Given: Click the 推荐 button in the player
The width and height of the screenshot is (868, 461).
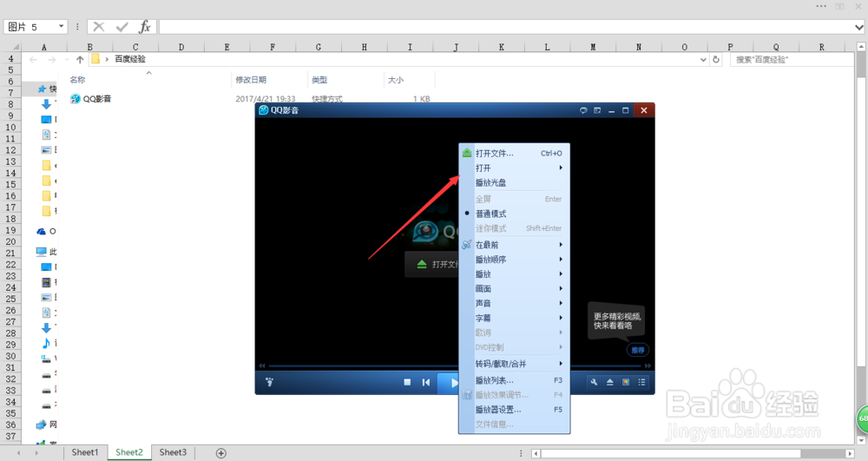Looking at the screenshot, I should click(x=638, y=350).
